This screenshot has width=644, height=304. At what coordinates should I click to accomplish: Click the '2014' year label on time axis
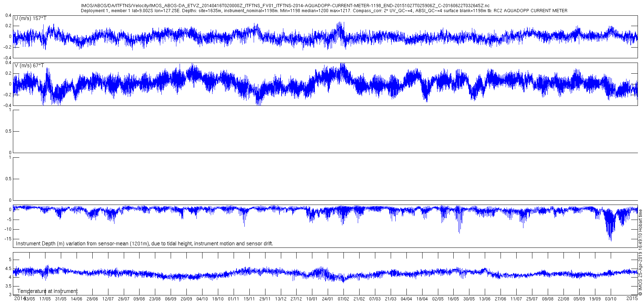(20, 298)
